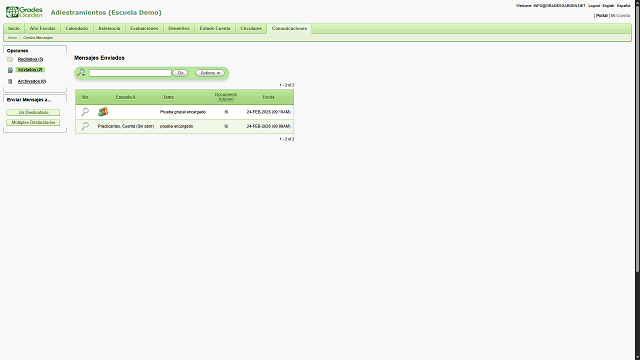Sort by the Fecha column header
This screenshot has width=640, height=360.
[x=268, y=97]
